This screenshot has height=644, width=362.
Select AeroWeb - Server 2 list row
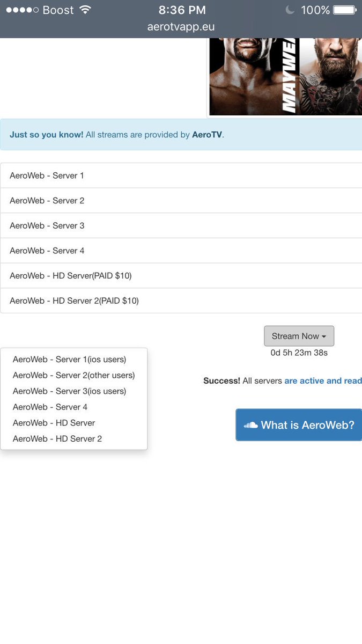point(181,201)
